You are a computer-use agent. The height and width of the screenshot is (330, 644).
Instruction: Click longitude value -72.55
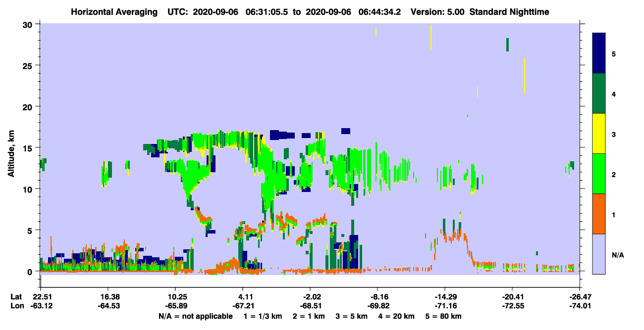(x=512, y=306)
